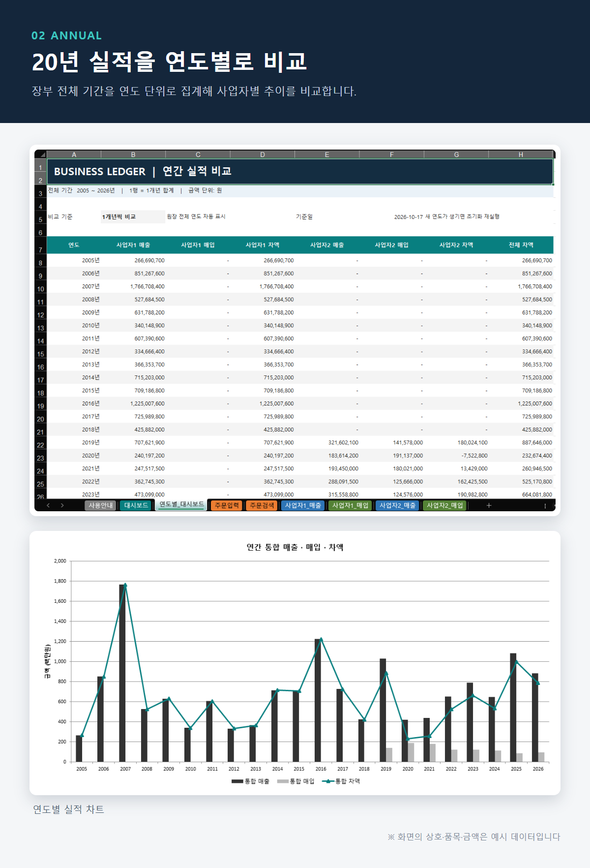Open the 주문입력 sheet tab
590x868 pixels.
point(227,505)
